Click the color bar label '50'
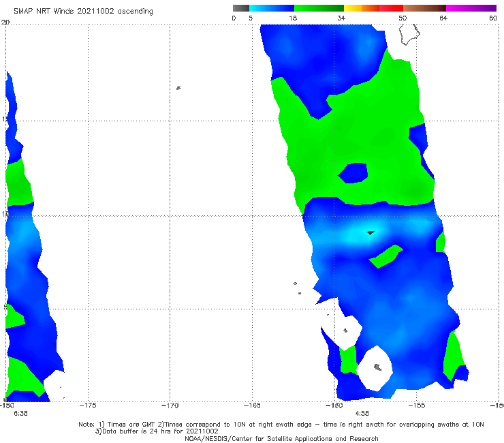The width and height of the screenshot is (504, 443). 403,18
